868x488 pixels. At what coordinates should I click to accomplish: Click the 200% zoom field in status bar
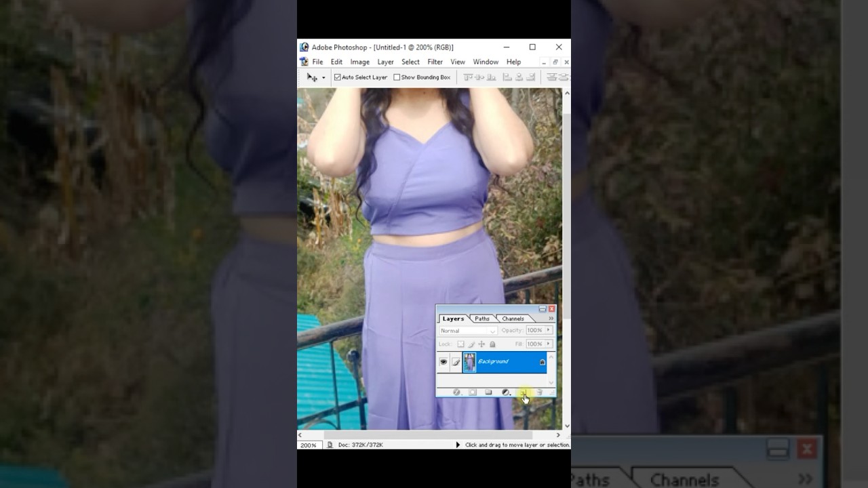[309, 445]
